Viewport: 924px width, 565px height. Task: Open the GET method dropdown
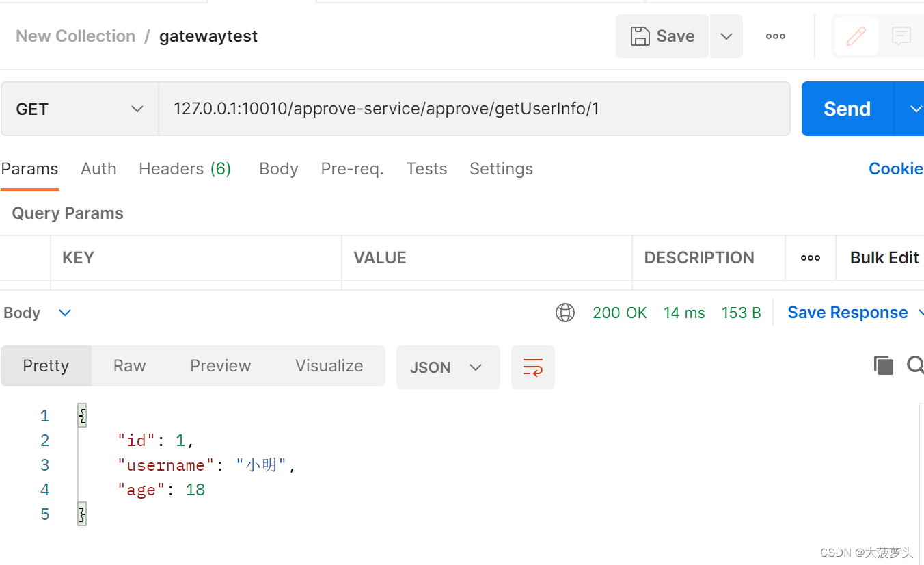tap(80, 109)
